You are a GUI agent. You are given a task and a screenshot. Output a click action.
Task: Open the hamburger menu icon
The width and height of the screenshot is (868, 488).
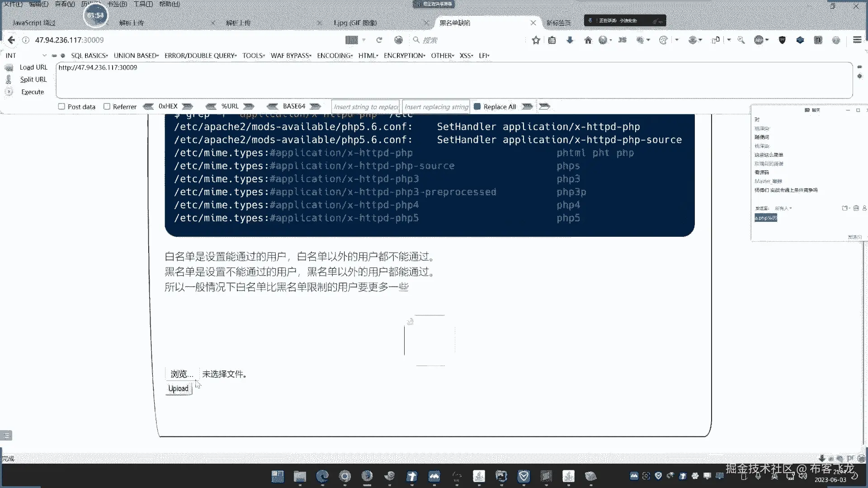pyautogui.click(x=857, y=40)
